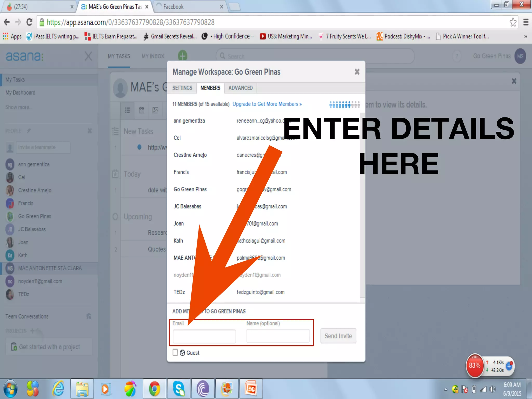Select member ann gementiza in the dialog

(x=189, y=121)
